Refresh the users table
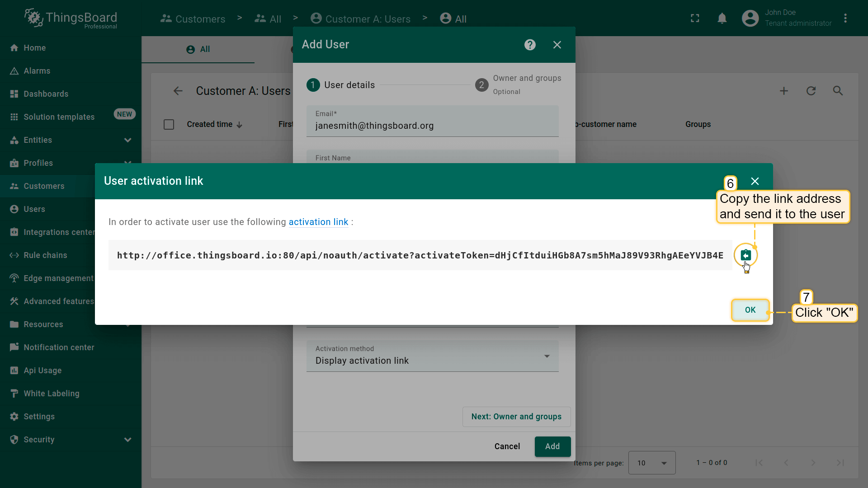 coord(811,91)
